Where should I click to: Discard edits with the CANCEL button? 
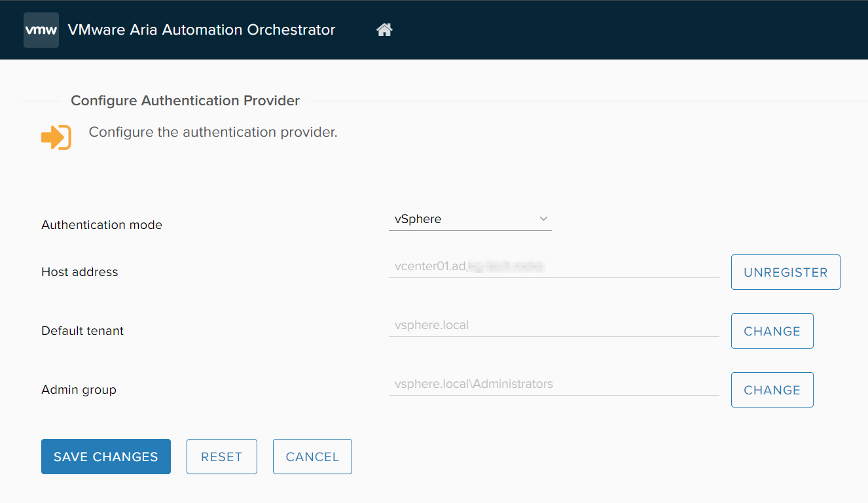(x=312, y=457)
